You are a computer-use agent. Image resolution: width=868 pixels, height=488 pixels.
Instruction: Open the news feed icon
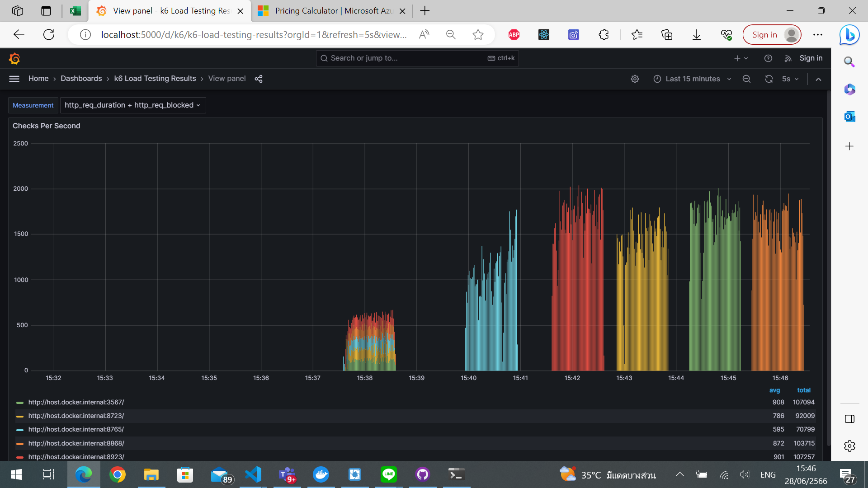click(788, 58)
